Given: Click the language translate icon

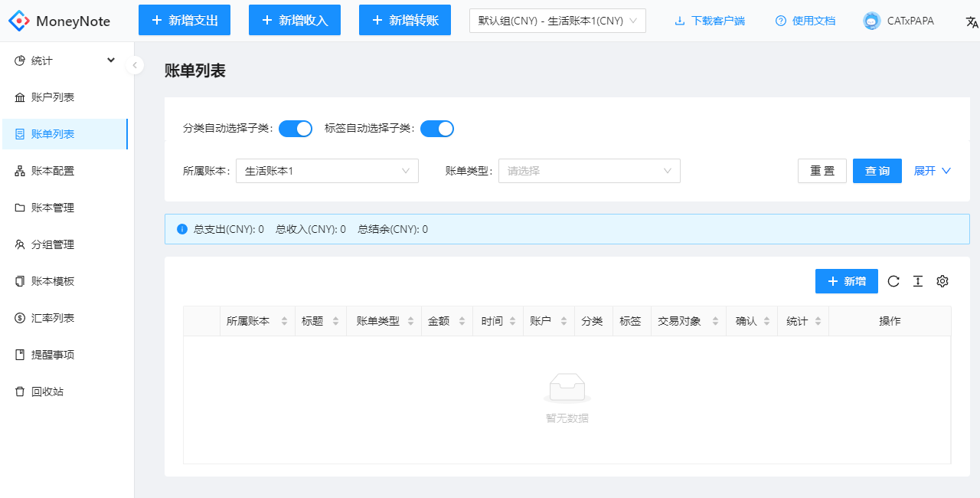Looking at the screenshot, I should click(x=972, y=21).
